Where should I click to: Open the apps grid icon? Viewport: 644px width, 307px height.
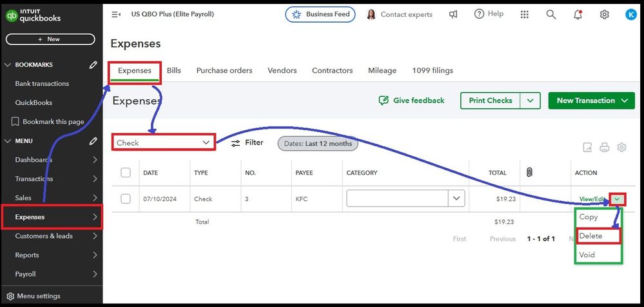524,14
